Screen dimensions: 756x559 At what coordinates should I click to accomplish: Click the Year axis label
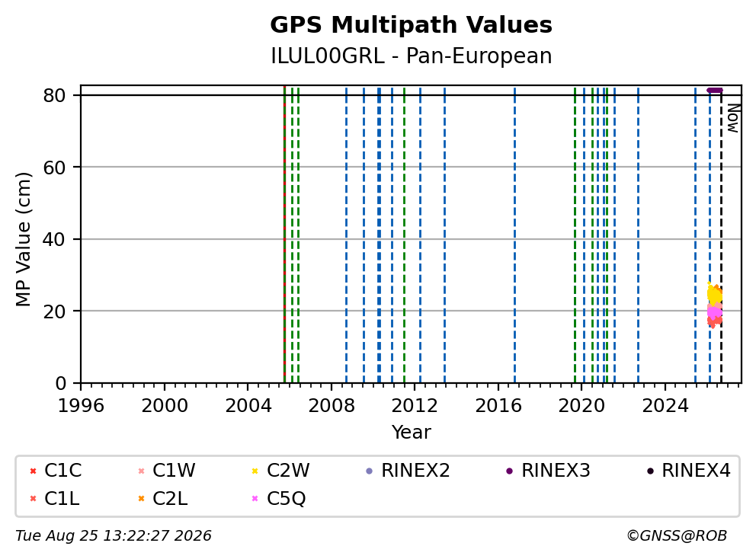pyautogui.click(x=411, y=433)
